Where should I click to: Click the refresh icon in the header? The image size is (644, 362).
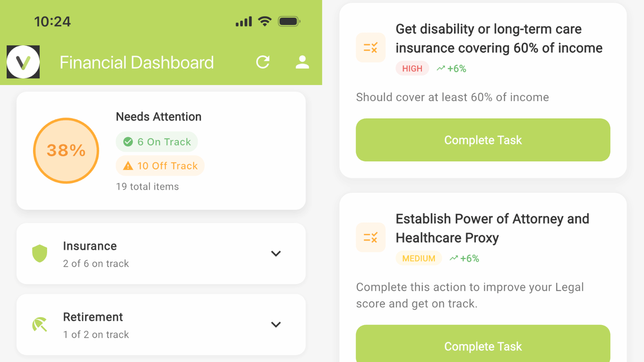click(263, 62)
